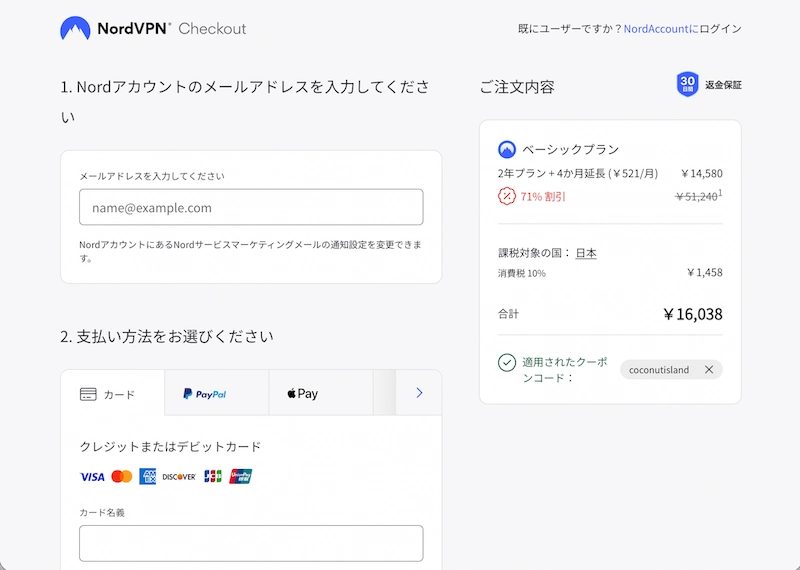Click the ￥1,458 tax amount
The width and height of the screenshot is (800, 570).
(704, 272)
